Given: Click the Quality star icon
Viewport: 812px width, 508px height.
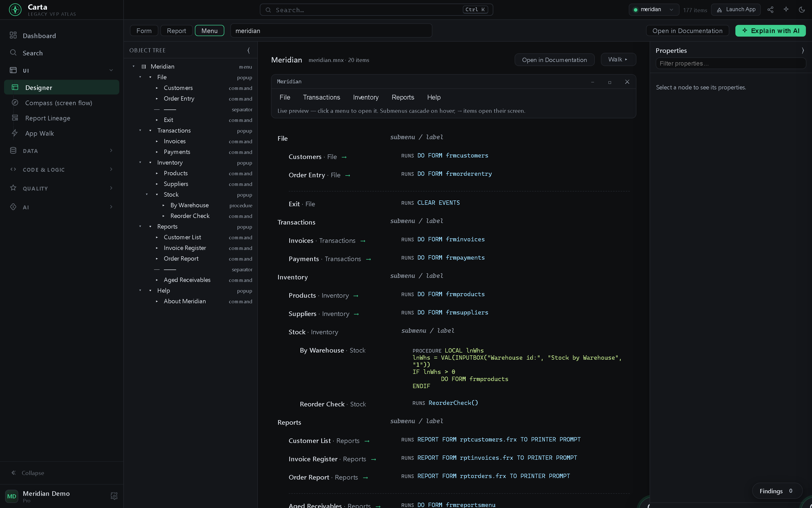Looking at the screenshot, I should [13, 188].
